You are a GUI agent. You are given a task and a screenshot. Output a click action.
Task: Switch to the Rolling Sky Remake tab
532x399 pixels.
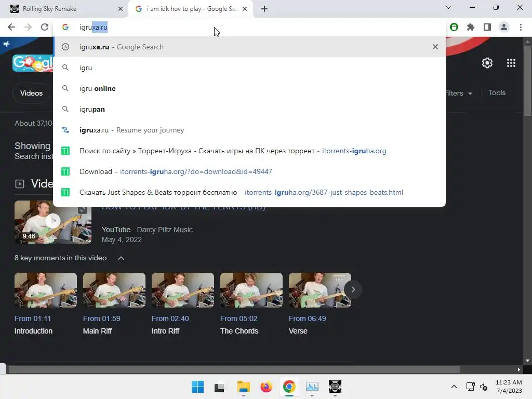[64, 9]
